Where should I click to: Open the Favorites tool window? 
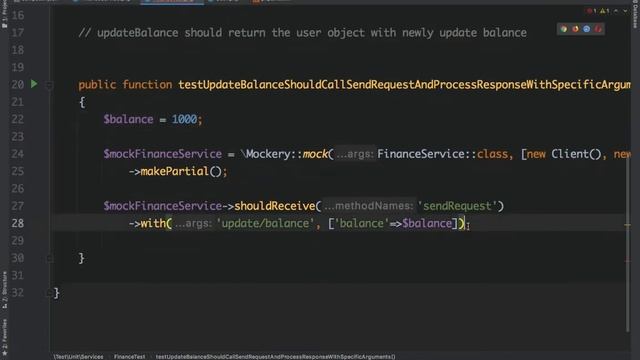pos(4,337)
